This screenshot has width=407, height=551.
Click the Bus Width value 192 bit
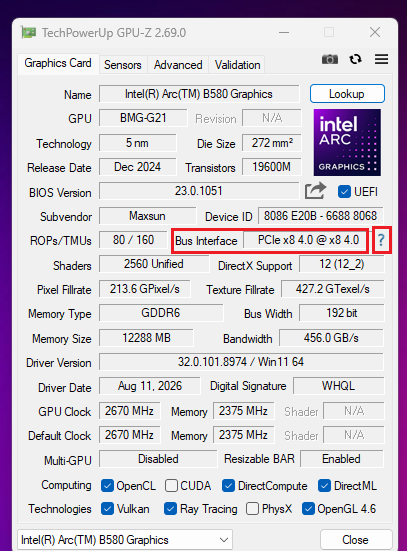[x=342, y=313]
